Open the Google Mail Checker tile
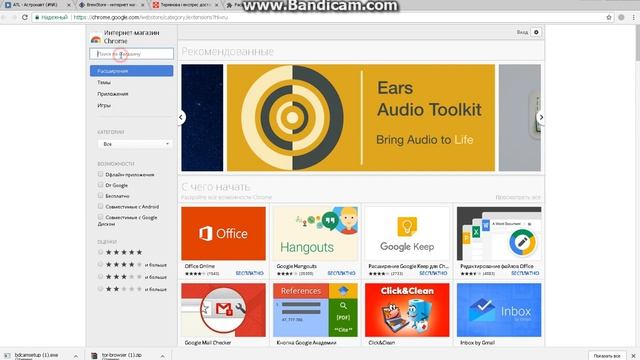 click(x=223, y=310)
